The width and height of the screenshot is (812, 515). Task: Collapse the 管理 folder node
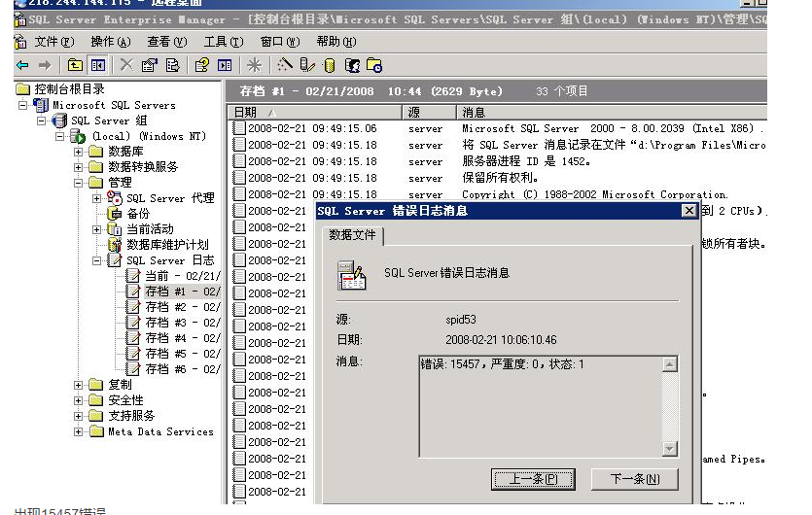click(x=79, y=183)
